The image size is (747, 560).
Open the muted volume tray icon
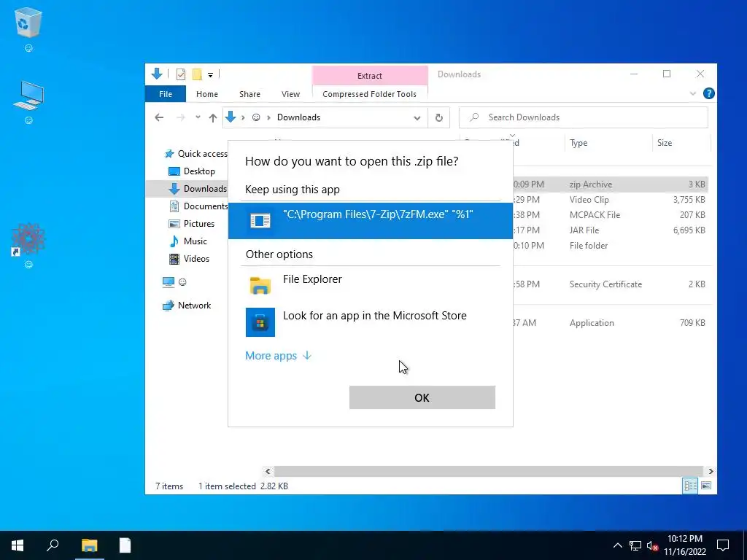coord(652,546)
